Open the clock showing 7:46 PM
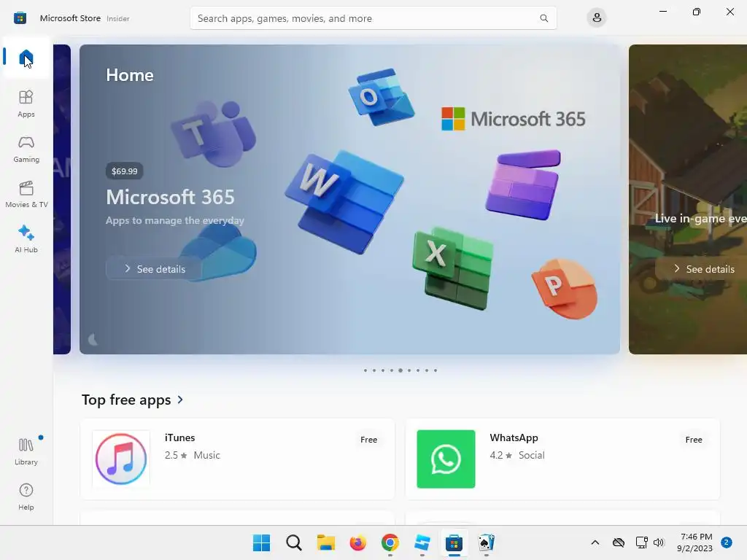 (x=695, y=542)
